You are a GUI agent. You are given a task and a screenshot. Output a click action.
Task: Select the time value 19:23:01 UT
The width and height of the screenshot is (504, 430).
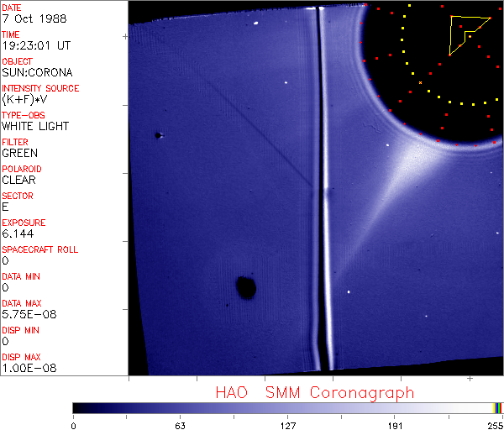[35, 46]
